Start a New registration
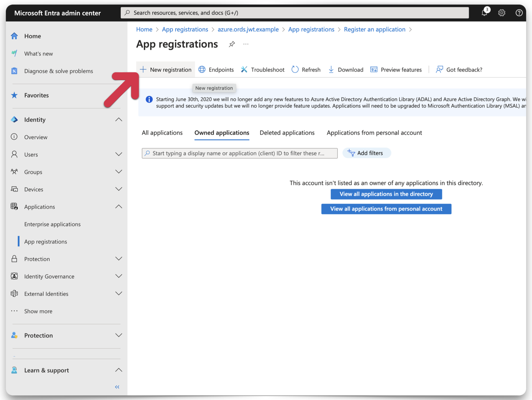Image resolution: width=532 pixels, height=400 pixels. [x=165, y=70]
